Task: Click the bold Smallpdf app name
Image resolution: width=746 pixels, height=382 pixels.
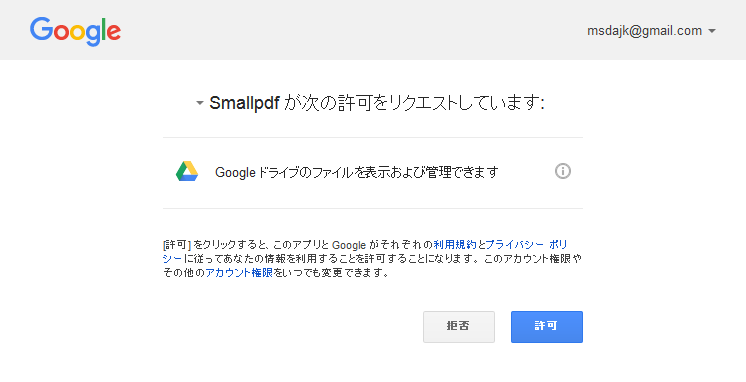Action: (x=244, y=103)
